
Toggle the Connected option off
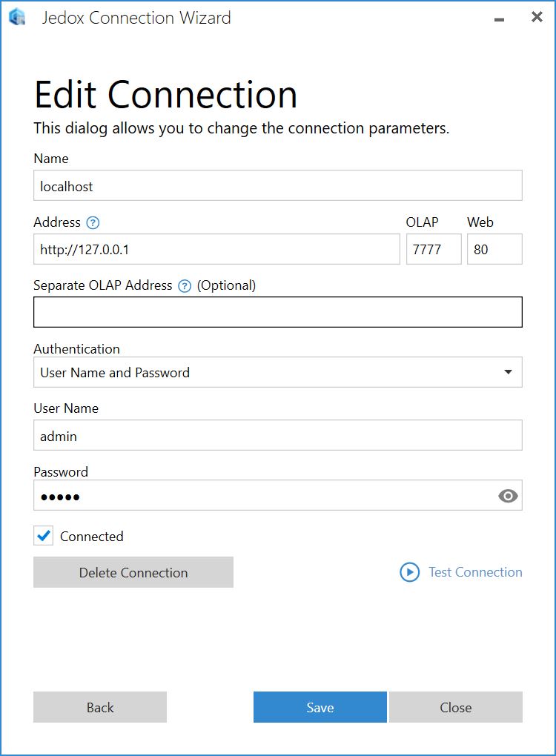(42, 535)
